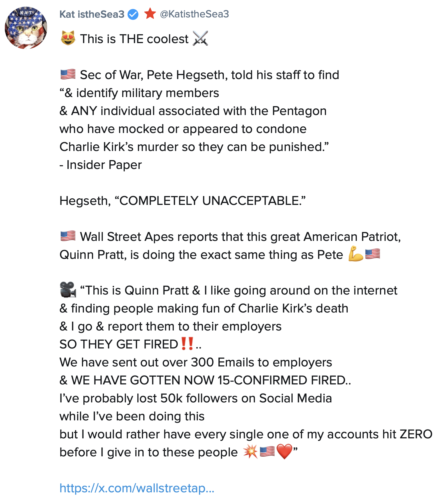
Task: Click the red double exclamation mark emoji
Action: (187, 344)
